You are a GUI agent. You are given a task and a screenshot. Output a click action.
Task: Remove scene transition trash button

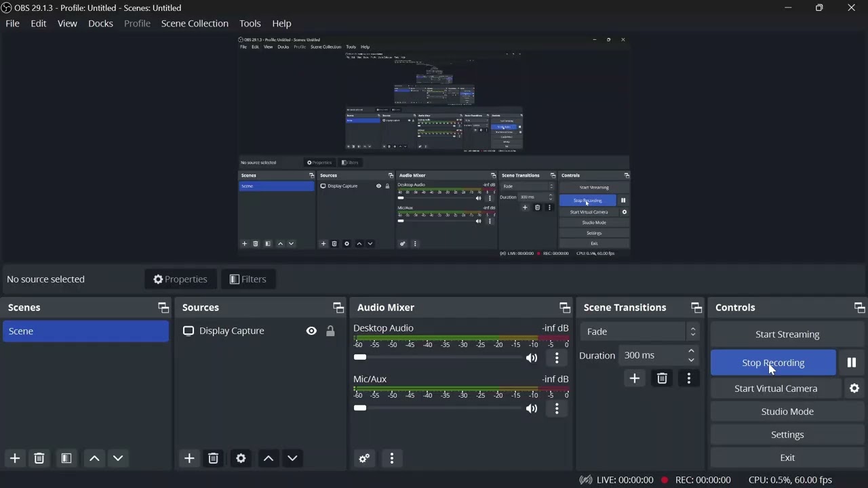(662, 378)
